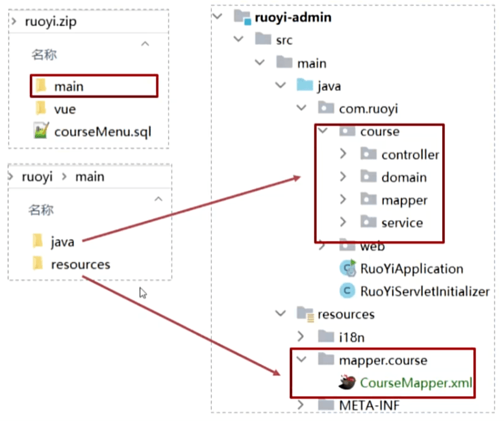504x421 pixels.
Task: Select the mapper.course folder label
Action: tap(383, 361)
